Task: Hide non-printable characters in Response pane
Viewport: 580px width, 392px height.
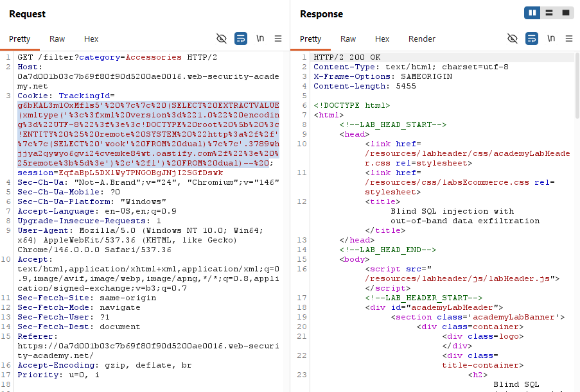Action: pyautogui.click(x=513, y=38)
